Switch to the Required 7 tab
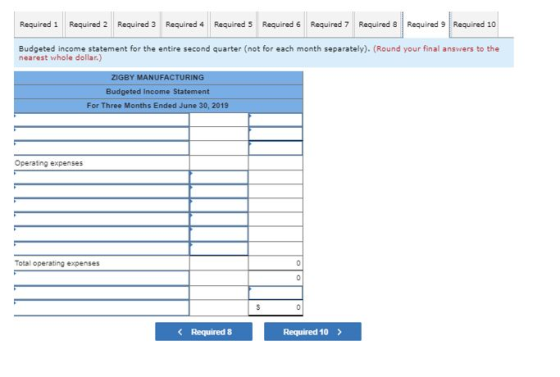Image resolution: width=560 pixels, height=377 pixels. [330, 24]
